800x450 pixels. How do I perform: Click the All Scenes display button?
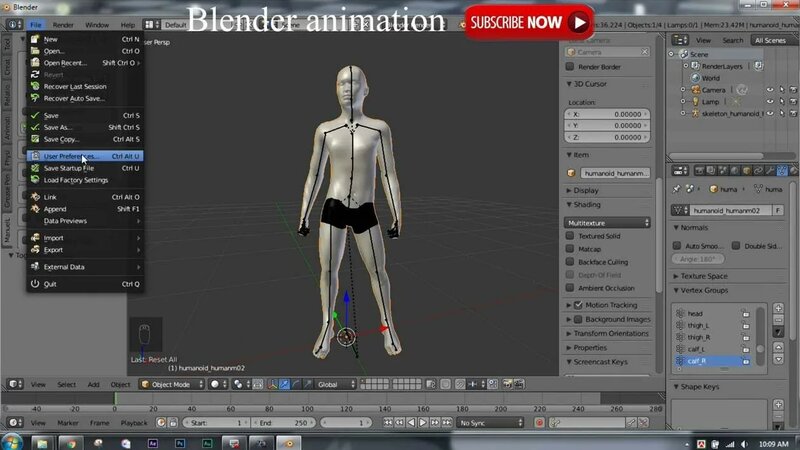coord(770,40)
